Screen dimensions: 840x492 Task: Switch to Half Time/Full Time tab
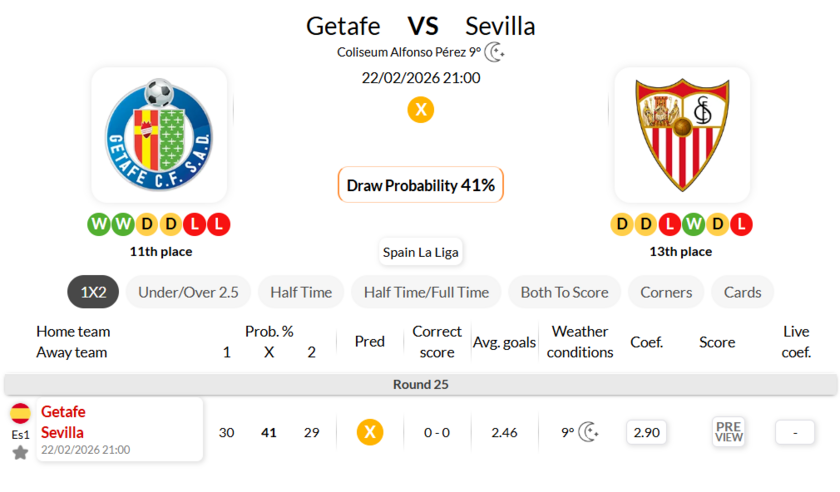426,292
